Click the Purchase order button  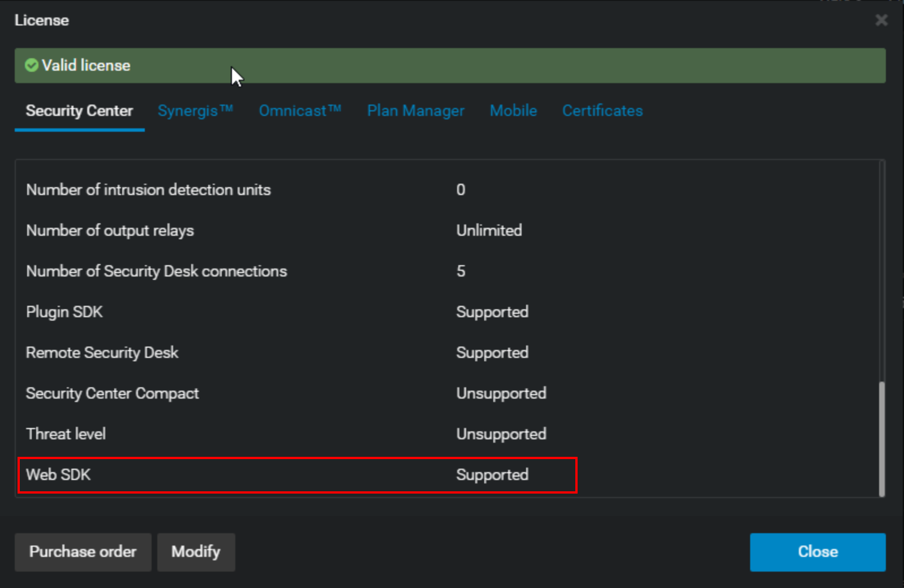coord(83,552)
